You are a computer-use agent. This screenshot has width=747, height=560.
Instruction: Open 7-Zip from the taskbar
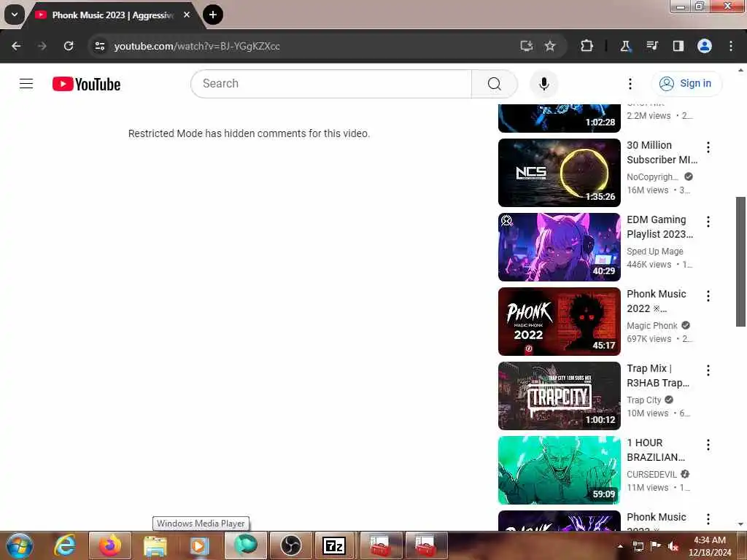coord(334,545)
